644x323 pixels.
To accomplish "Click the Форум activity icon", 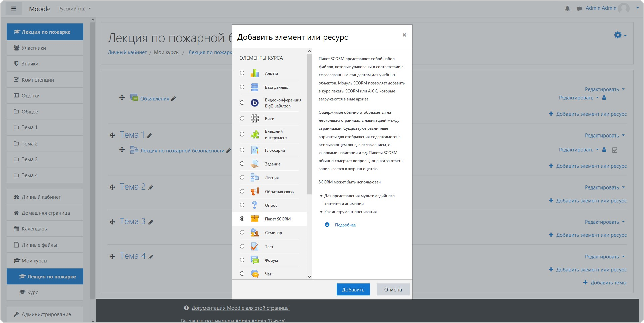I will click(x=255, y=260).
